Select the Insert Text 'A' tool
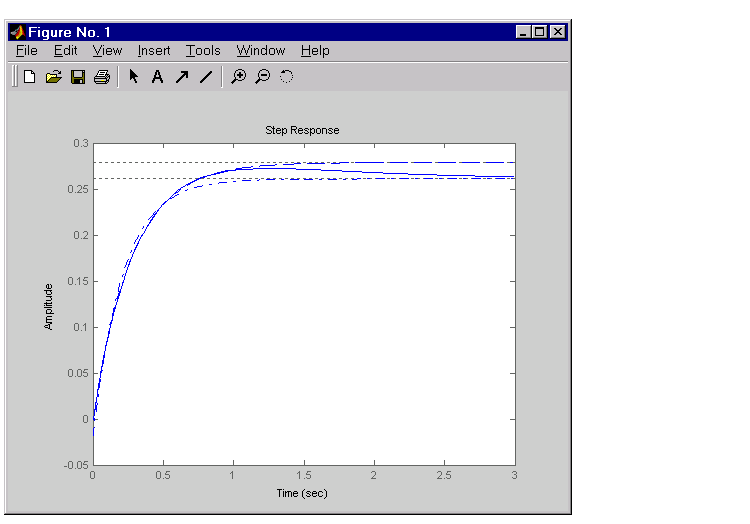 point(157,77)
